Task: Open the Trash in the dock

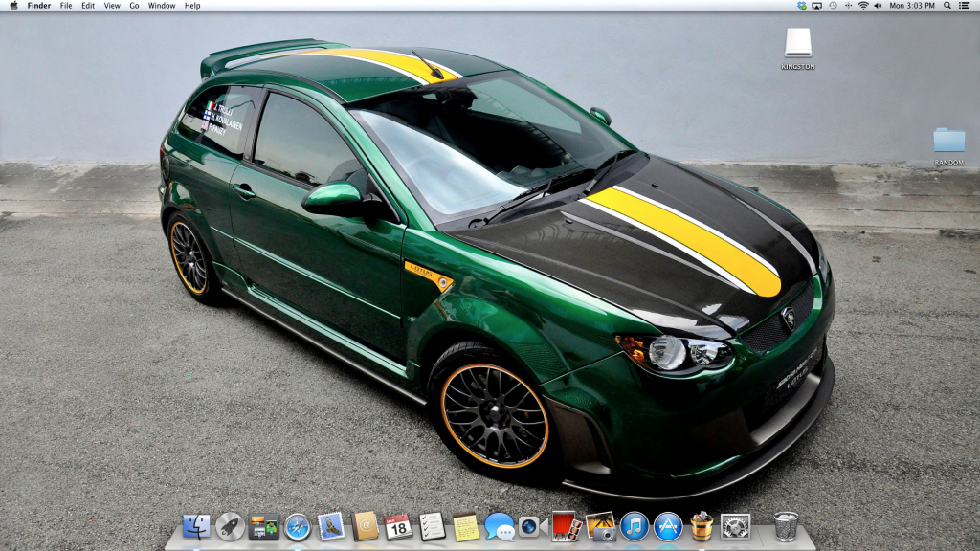Action: [x=786, y=526]
